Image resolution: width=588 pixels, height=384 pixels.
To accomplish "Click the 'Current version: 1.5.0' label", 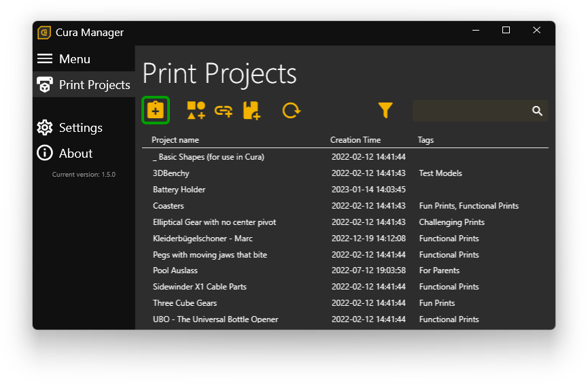I will pos(84,175).
